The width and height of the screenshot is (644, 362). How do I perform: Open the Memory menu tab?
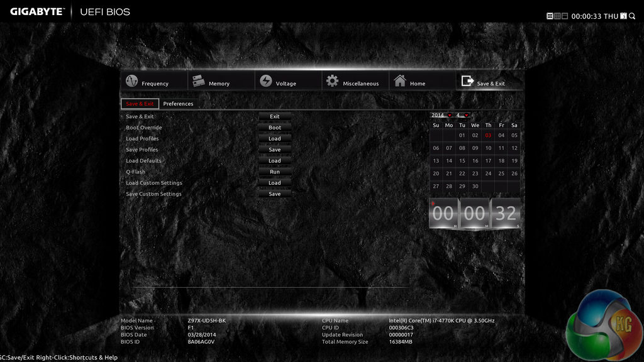221,81
